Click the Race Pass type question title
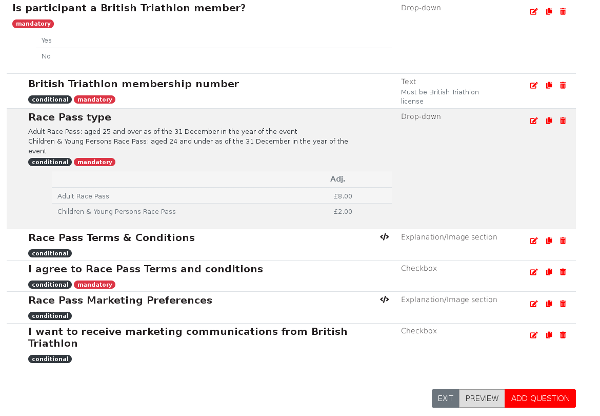 click(70, 117)
